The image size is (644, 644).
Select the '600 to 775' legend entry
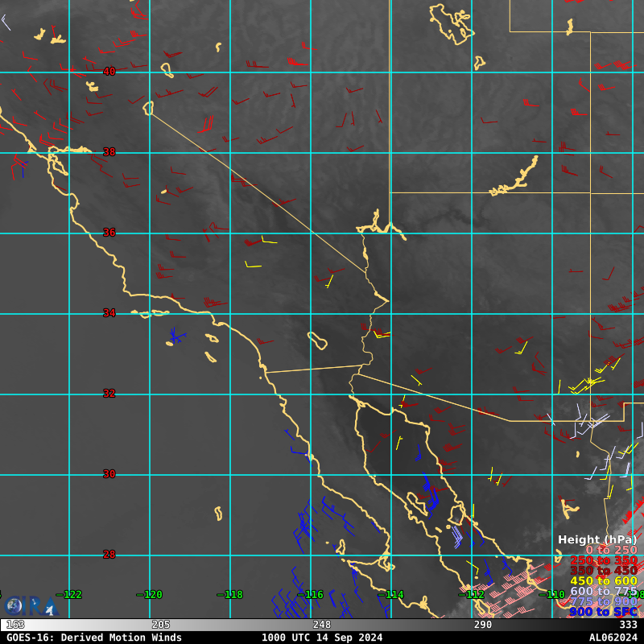603,591
